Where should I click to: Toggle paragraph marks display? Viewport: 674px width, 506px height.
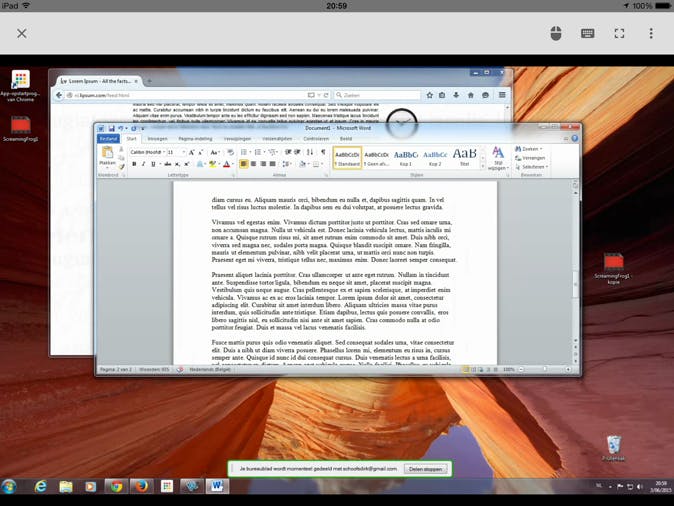(323, 152)
